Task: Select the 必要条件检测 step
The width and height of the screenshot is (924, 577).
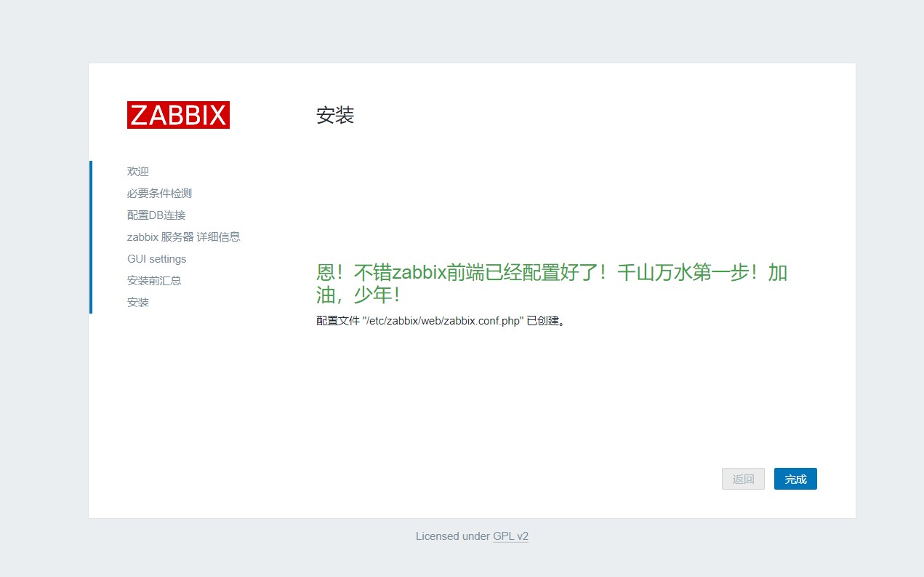Action: pyautogui.click(x=159, y=194)
